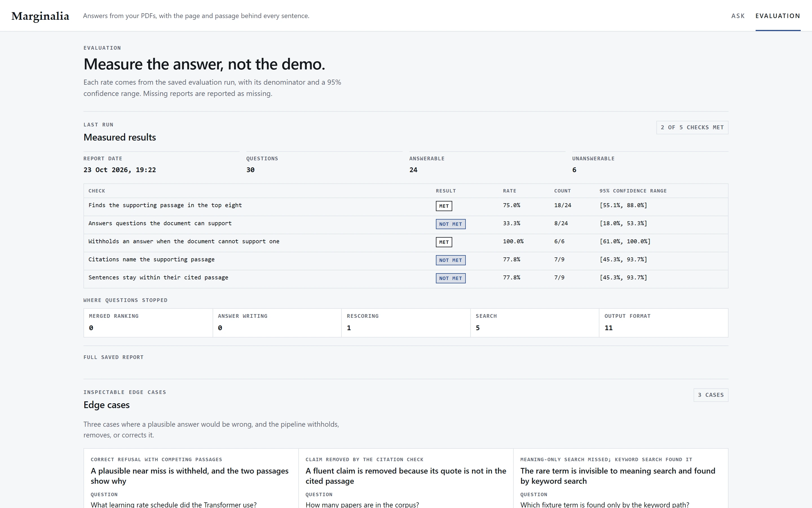The width and height of the screenshot is (812, 508).
Task: Click NOT MET badge in 'Citations name' row
Action: 451,260
